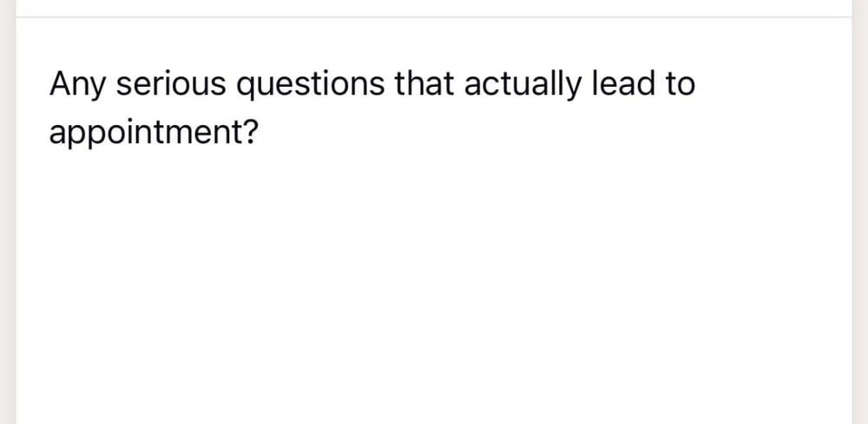Click blank space right of the word "to"
The height and width of the screenshot is (424, 868).
click(x=764, y=85)
